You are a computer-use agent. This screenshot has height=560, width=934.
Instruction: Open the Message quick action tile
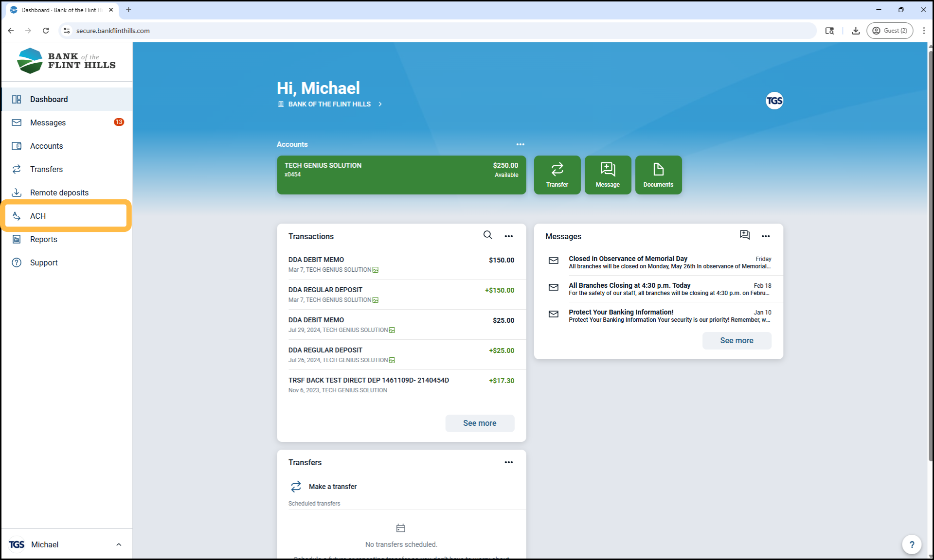(608, 175)
